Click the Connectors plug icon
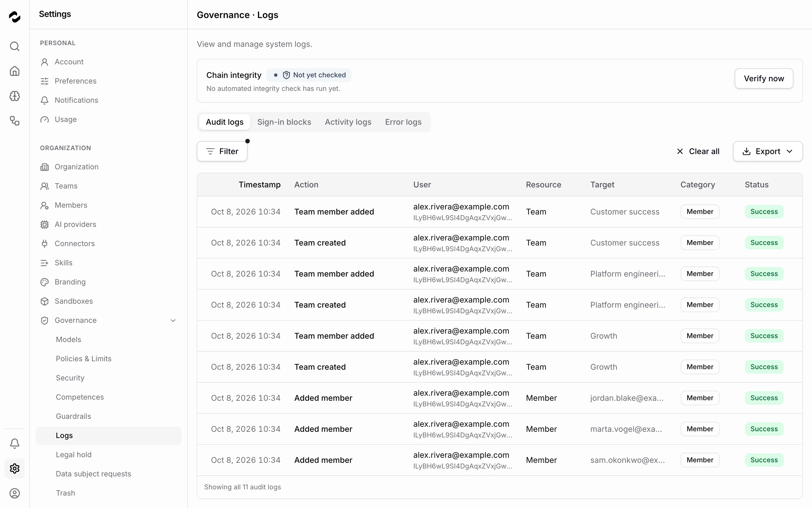 pyautogui.click(x=44, y=243)
